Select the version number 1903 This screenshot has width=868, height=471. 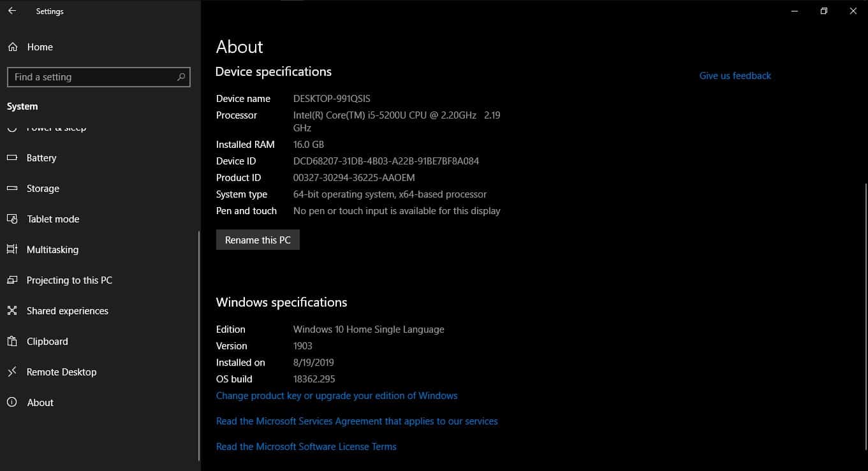pos(303,346)
